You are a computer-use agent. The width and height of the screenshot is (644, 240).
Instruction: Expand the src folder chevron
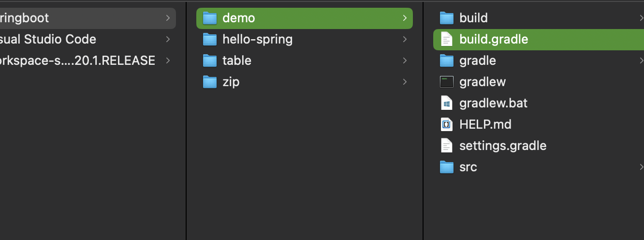click(641, 167)
